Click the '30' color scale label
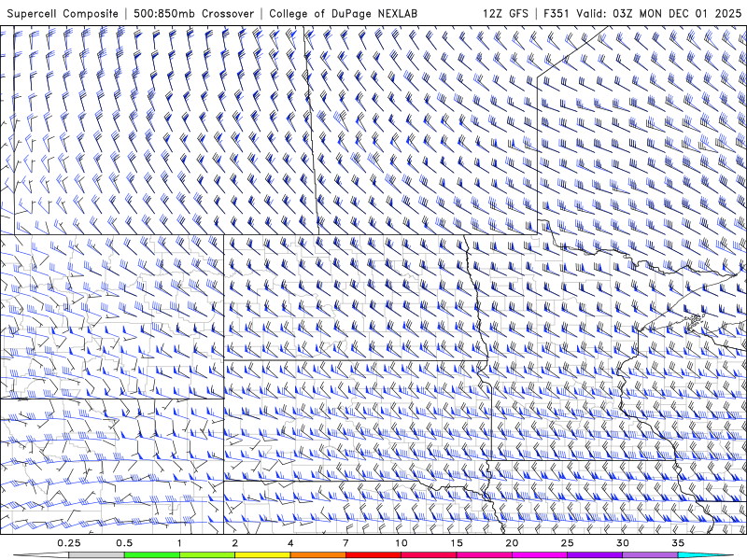This screenshot has width=747, height=560. (623, 543)
